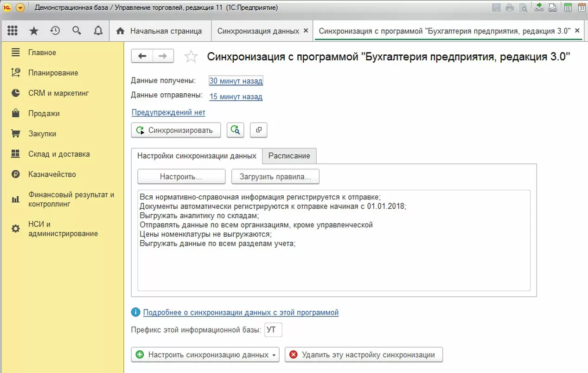Click the text 'Выгружать аналитику по складам;'

[x=199, y=216]
